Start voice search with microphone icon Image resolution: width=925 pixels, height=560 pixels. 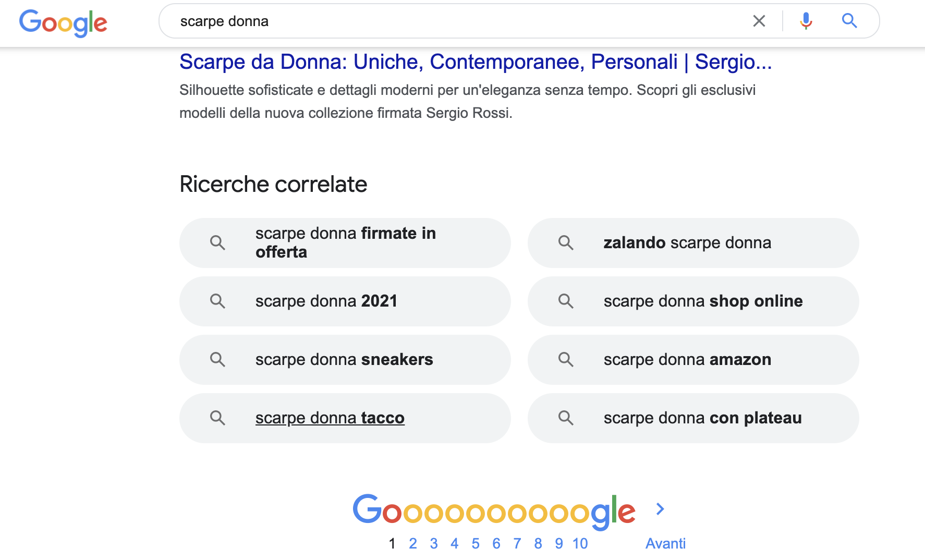(806, 21)
